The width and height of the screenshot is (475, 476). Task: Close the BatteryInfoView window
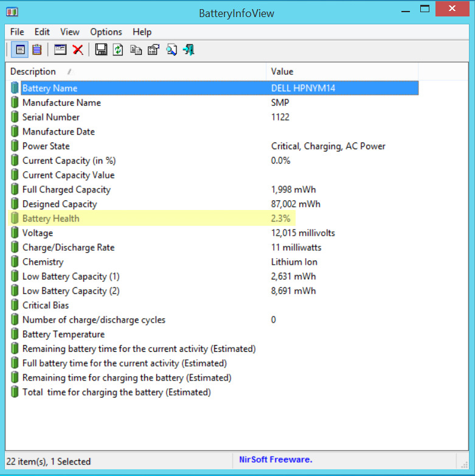(452, 9)
